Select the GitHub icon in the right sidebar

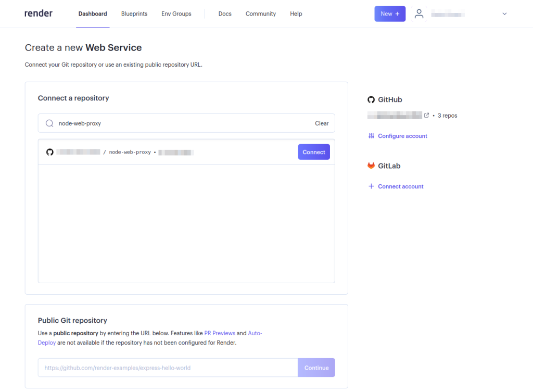click(x=371, y=99)
